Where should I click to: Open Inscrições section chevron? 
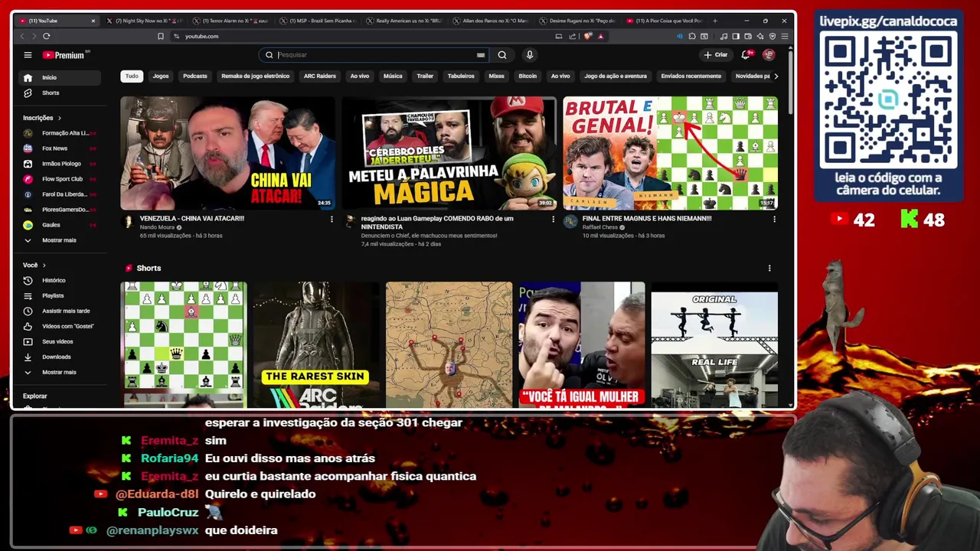[x=60, y=118]
